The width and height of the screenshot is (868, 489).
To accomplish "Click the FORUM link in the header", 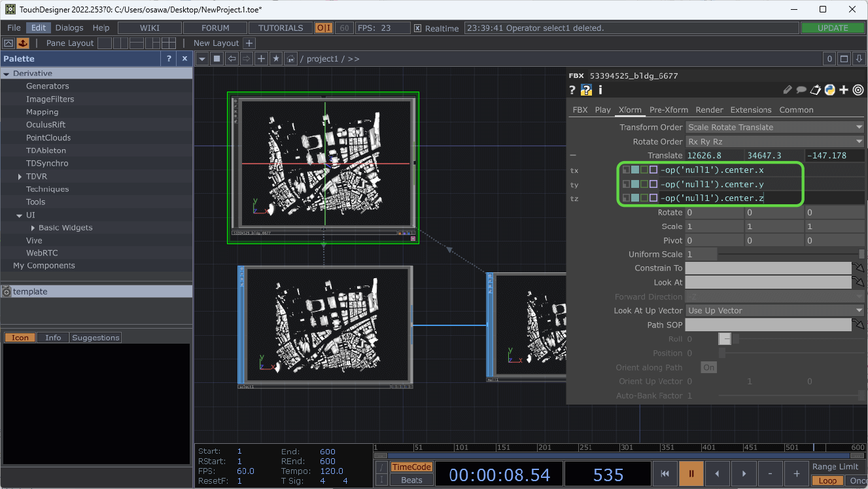I will coord(215,27).
